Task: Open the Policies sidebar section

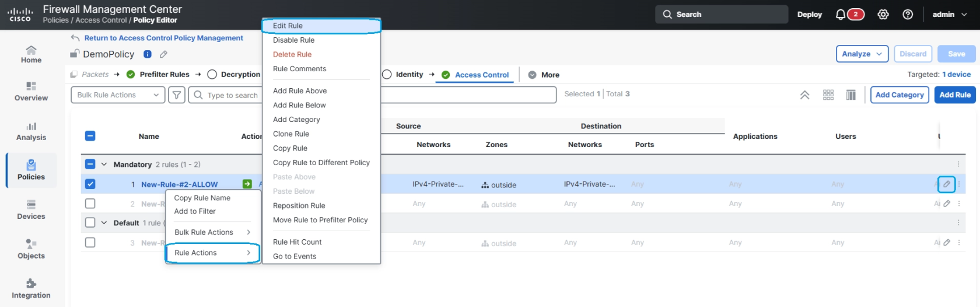Action: (31, 170)
